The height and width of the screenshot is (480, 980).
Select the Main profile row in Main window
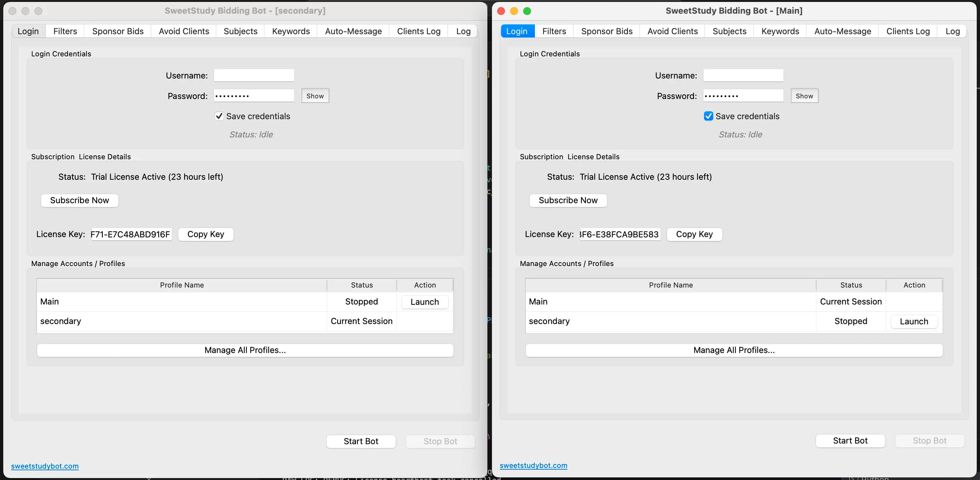pyautogui.click(x=734, y=302)
